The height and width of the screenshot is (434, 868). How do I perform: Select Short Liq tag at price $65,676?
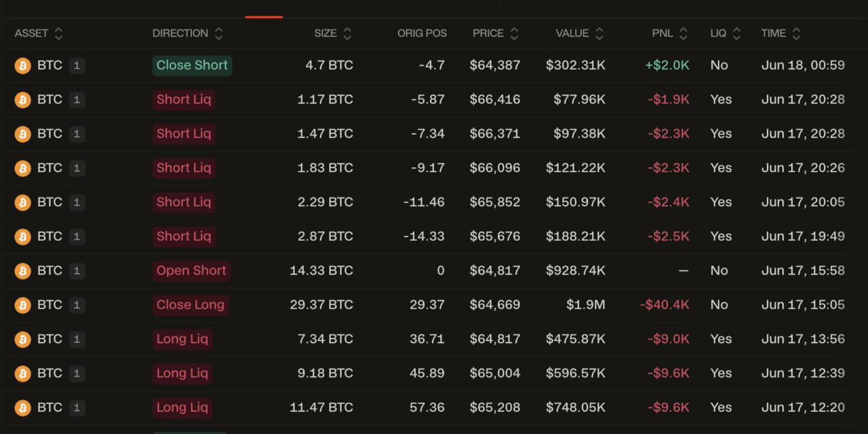click(x=184, y=237)
